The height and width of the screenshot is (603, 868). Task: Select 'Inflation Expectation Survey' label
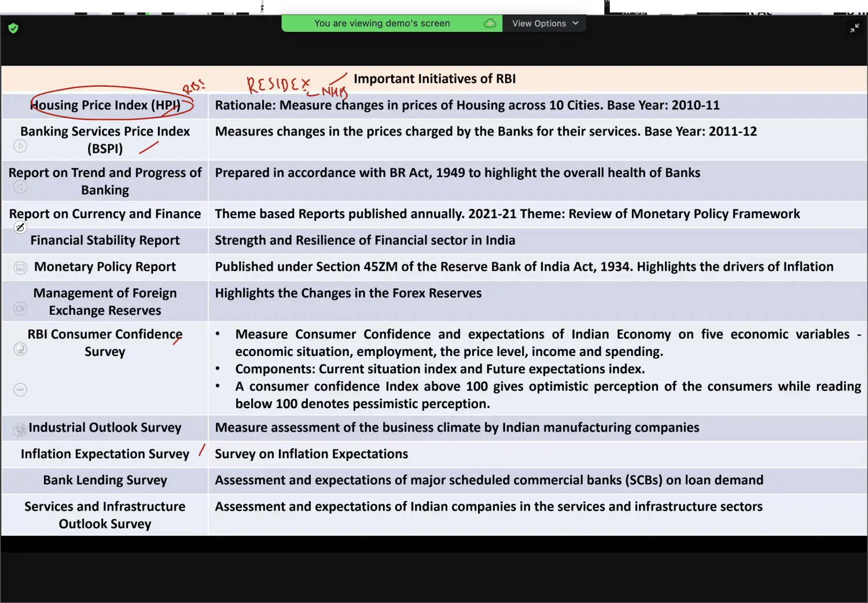pos(105,454)
